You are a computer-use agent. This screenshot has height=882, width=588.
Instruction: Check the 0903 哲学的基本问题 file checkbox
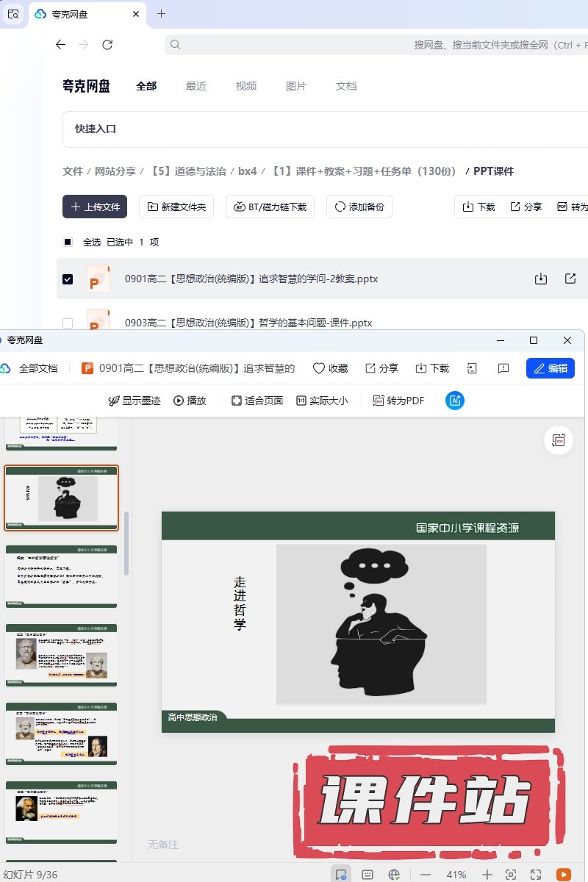pos(68,323)
